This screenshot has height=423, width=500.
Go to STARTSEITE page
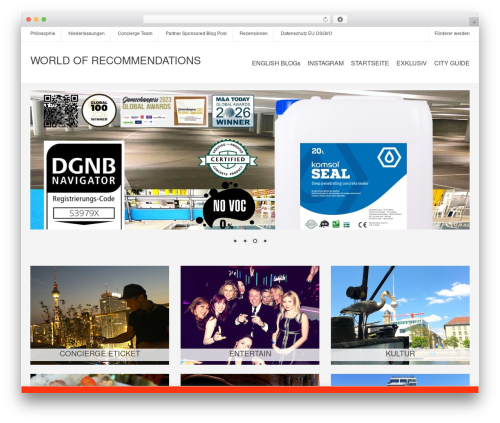point(370,63)
